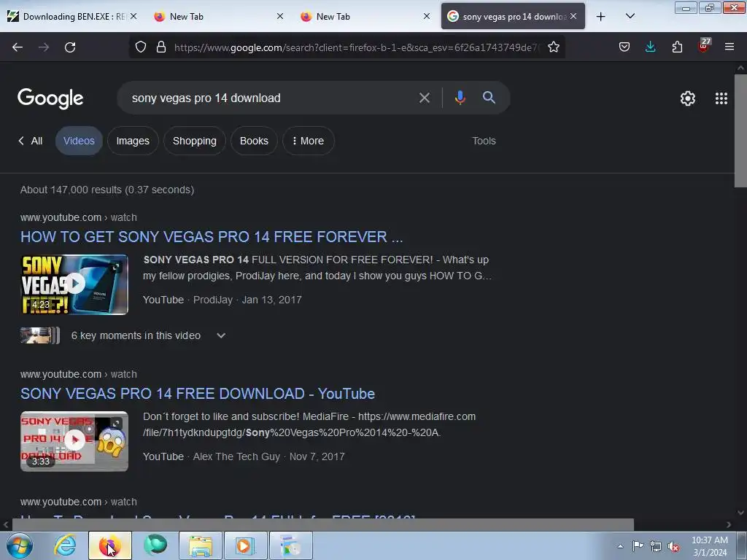Click the key moments preview thumbnail
747x560 pixels.
click(x=40, y=335)
